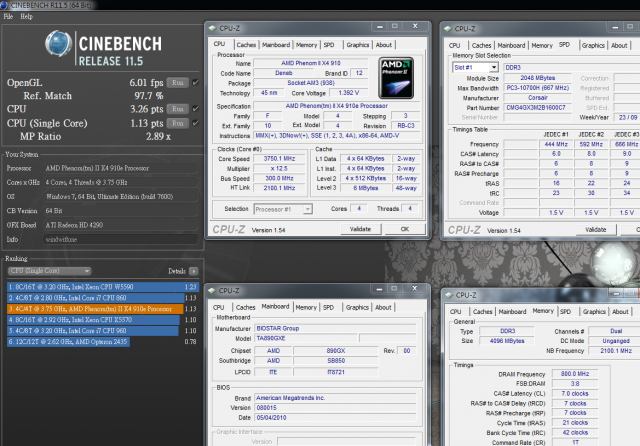Click the AMD Phenom II processor logo
Viewport: 640px width, 446px height.
[x=396, y=78]
